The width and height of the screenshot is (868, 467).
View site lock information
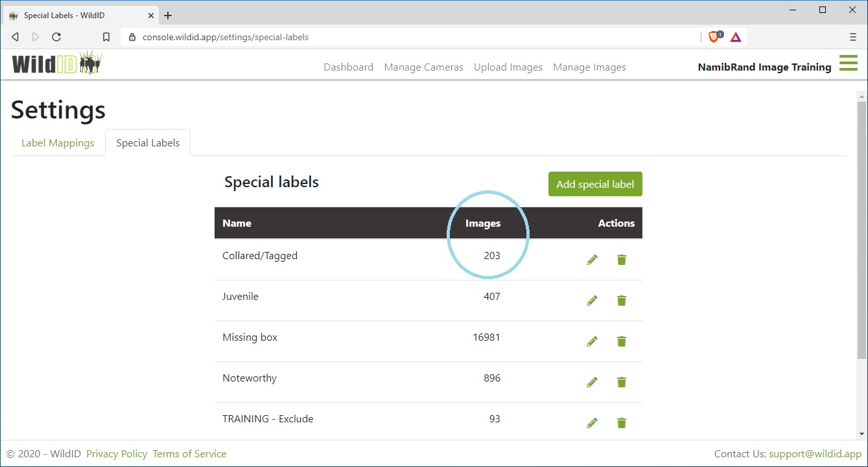point(133,37)
